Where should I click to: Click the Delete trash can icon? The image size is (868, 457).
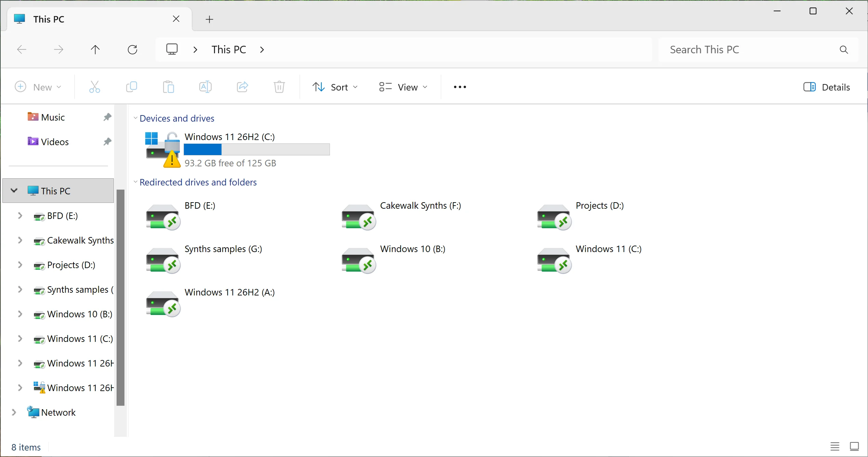pyautogui.click(x=279, y=87)
